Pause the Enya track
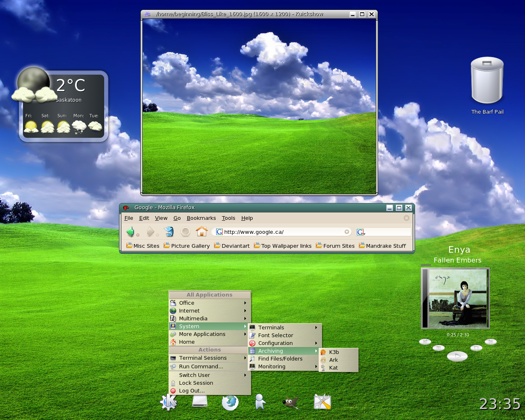The image size is (525, 420). 438,348
